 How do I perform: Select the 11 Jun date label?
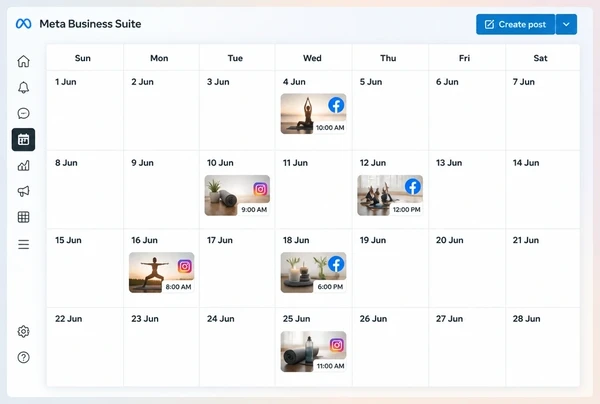[x=295, y=163]
